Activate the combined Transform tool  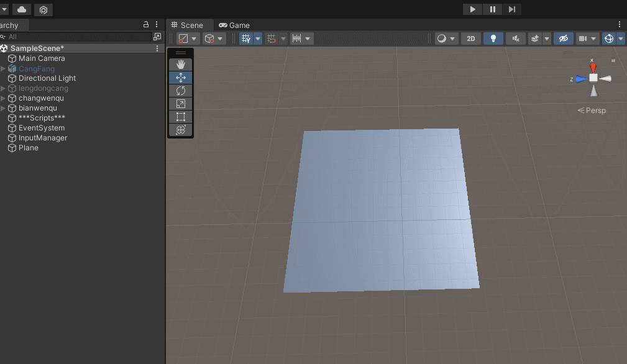pos(180,130)
